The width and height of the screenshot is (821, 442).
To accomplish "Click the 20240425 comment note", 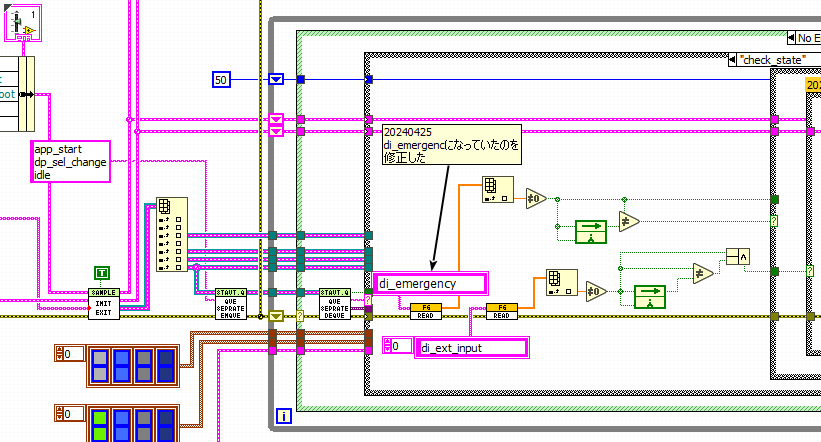I will click(452, 145).
